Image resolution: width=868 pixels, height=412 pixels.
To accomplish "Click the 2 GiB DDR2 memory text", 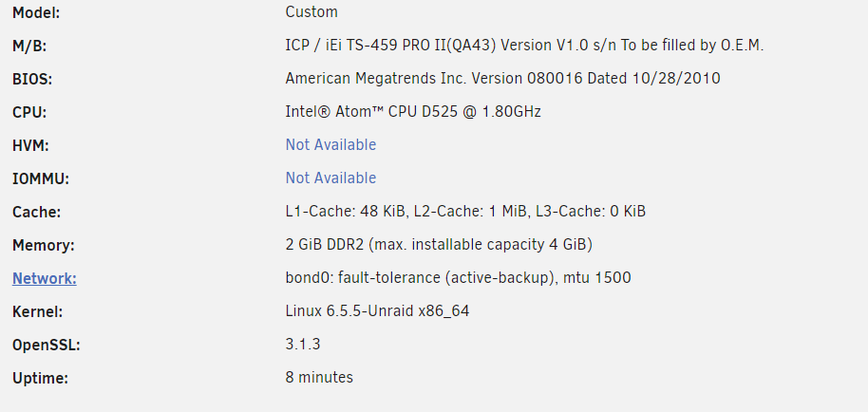I will tap(439, 244).
